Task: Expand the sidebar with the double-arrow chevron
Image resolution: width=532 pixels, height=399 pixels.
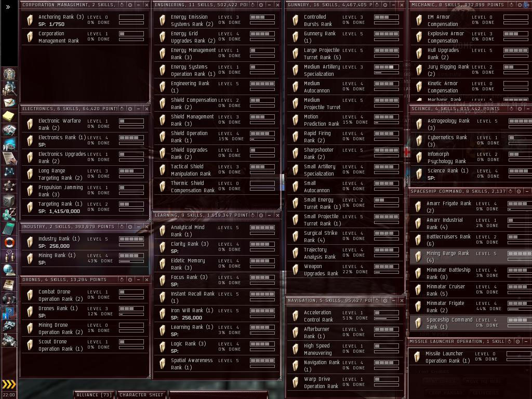Action: pos(8,7)
